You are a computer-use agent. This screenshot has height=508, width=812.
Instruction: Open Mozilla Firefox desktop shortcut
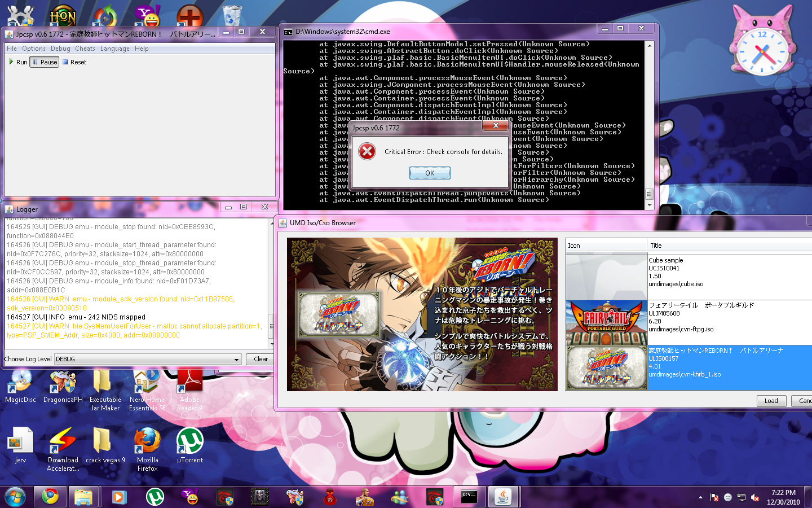147,442
